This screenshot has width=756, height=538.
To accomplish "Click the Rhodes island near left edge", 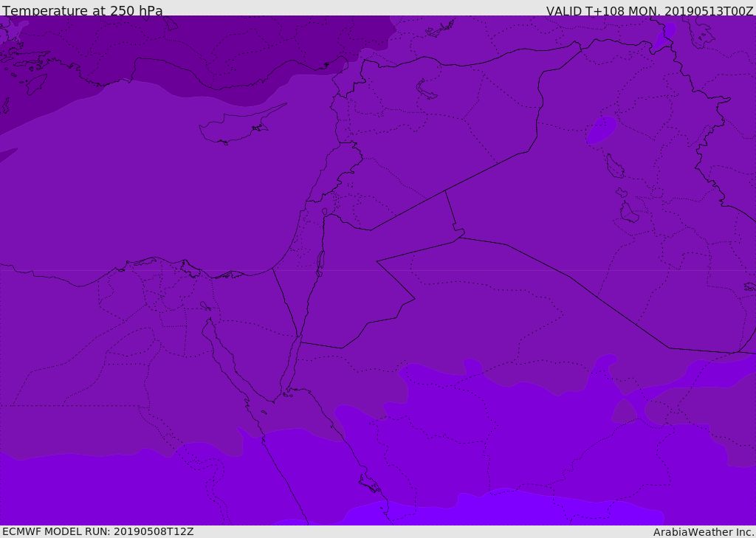I will (x=35, y=84).
